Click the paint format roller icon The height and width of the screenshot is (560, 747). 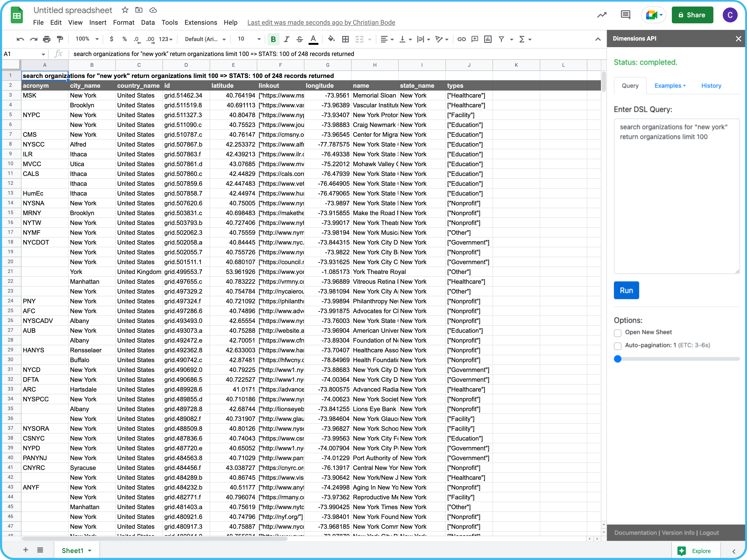pos(60,39)
